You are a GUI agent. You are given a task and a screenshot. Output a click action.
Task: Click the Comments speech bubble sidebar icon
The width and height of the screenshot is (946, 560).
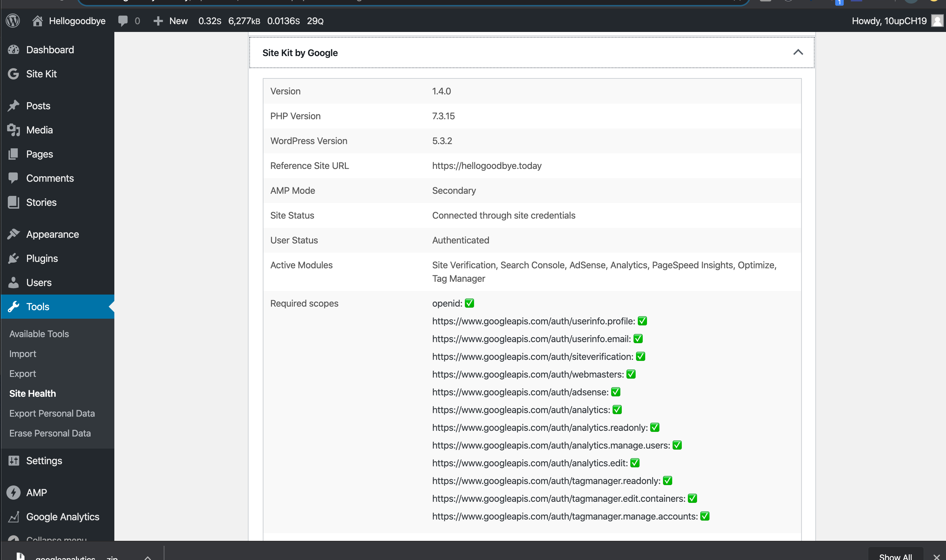[13, 178]
